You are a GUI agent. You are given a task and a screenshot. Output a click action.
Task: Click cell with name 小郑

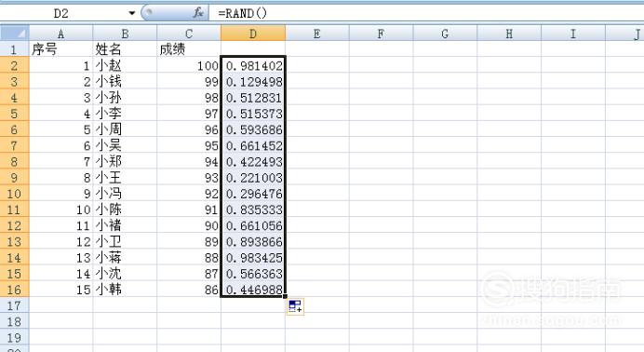pyautogui.click(x=125, y=161)
